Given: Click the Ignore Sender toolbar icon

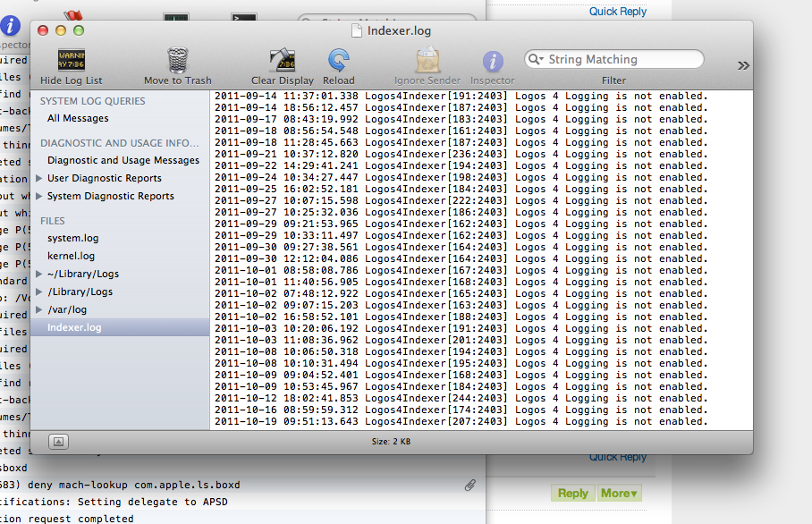Looking at the screenshot, I should [427, 60].
